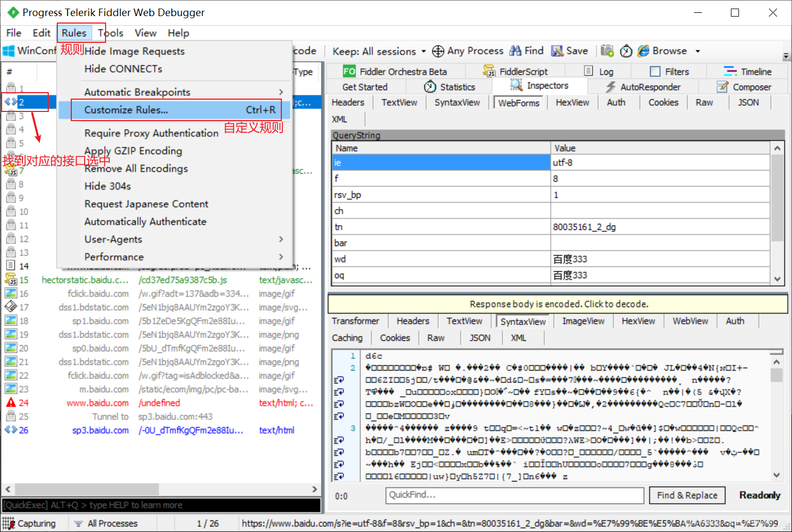Choose Customize Rules... from Rules menu
The image size is (792, 532).
coord(174,110)
